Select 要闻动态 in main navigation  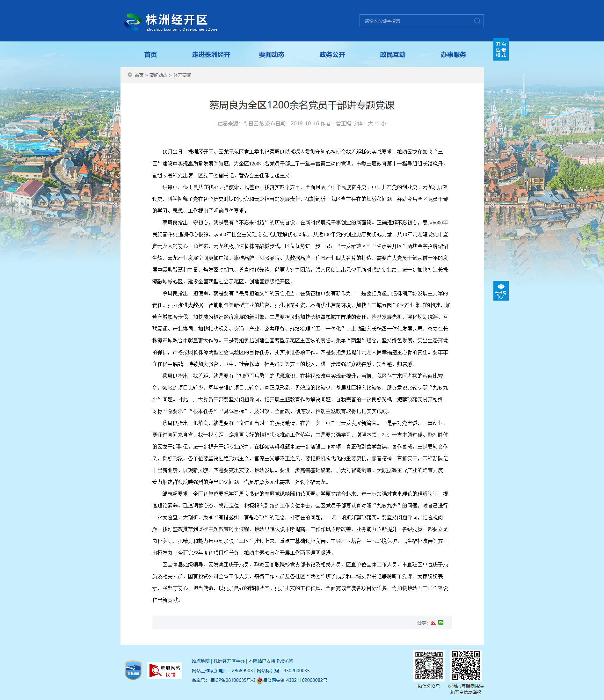click(272, 55)
